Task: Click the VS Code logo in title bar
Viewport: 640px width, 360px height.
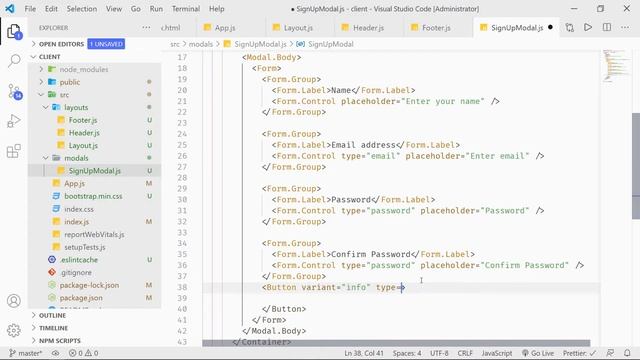Action: (10, 9)
